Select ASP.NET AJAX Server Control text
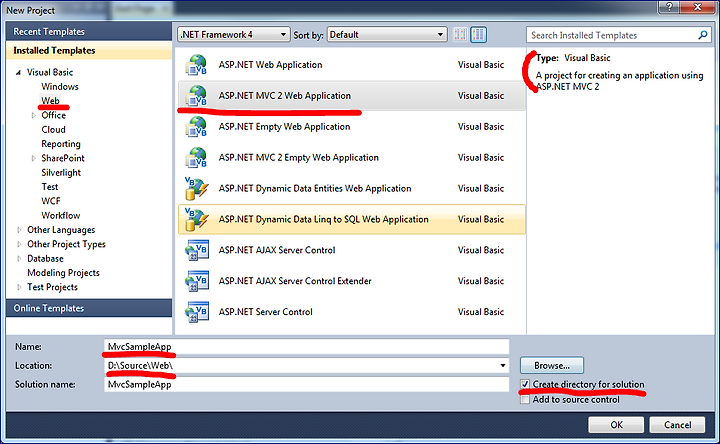Viewport: 720px width, 444px height. click(277, 250)
